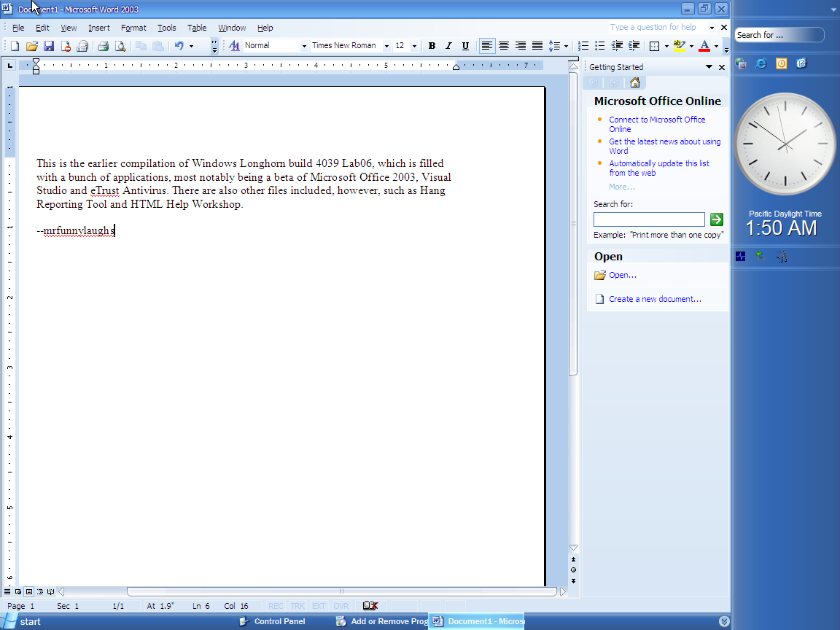Expand the Undo history dropdown arrow
The image size is (840, 630).
click(x=191, y=46)
